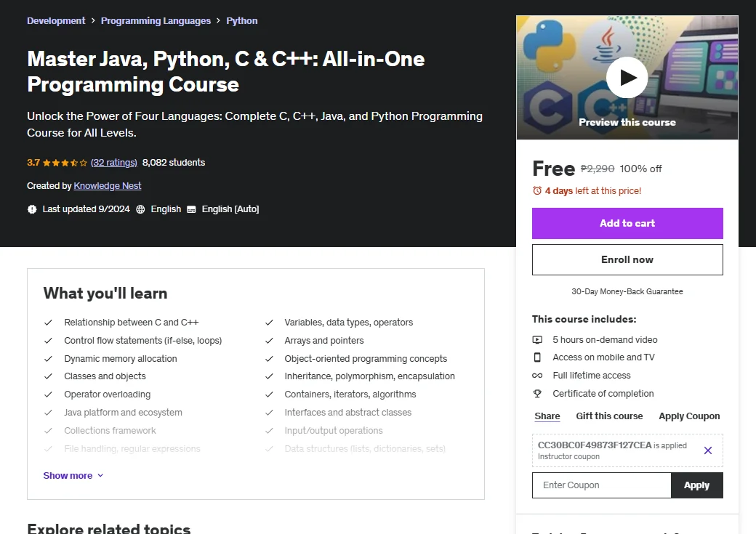
Task: Click the mobile device access icon
Action: tap(537, 357)
